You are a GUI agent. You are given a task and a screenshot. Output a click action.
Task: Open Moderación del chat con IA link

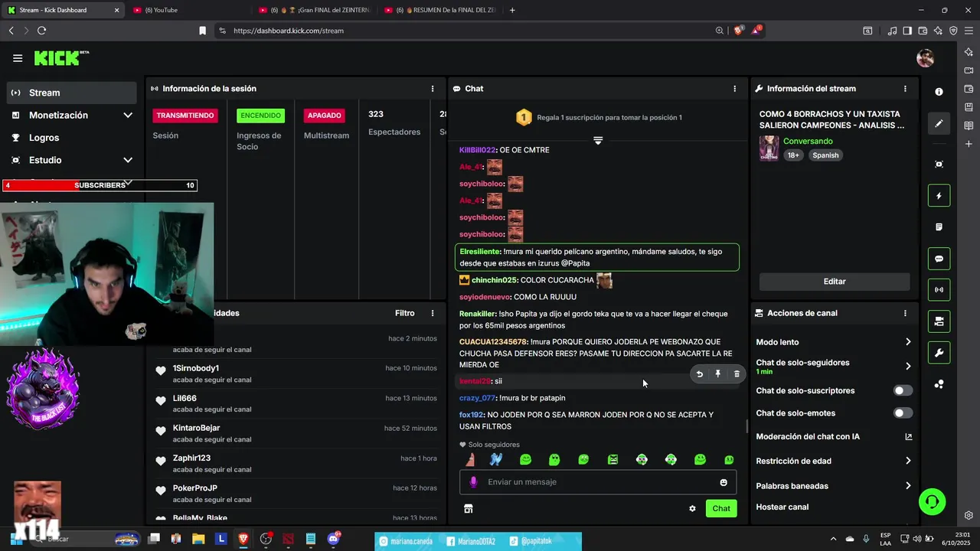coord(835,437)
